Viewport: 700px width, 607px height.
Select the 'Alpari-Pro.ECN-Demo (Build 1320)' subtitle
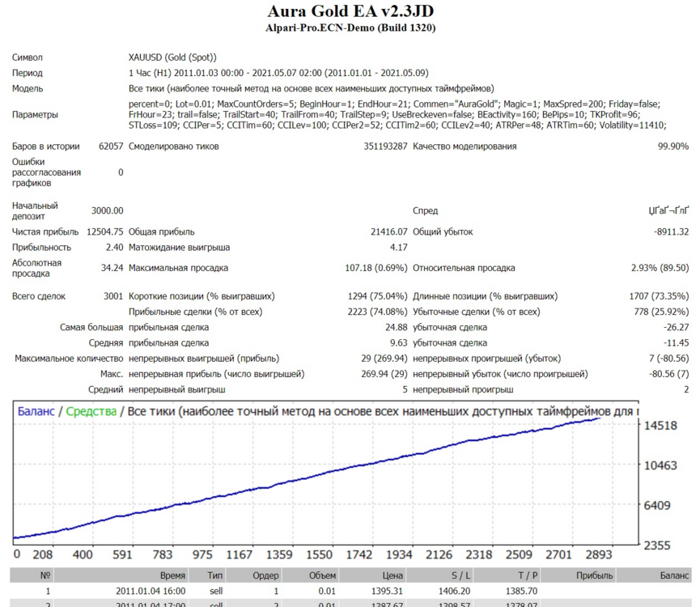pyautogui.click(x=350, y=28)
